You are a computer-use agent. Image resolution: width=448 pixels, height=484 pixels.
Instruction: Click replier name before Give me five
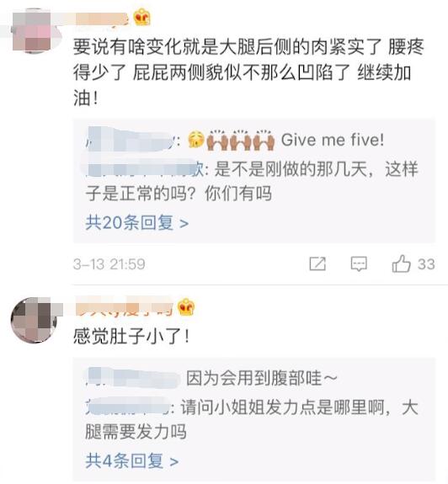click(x=131, y=140)
